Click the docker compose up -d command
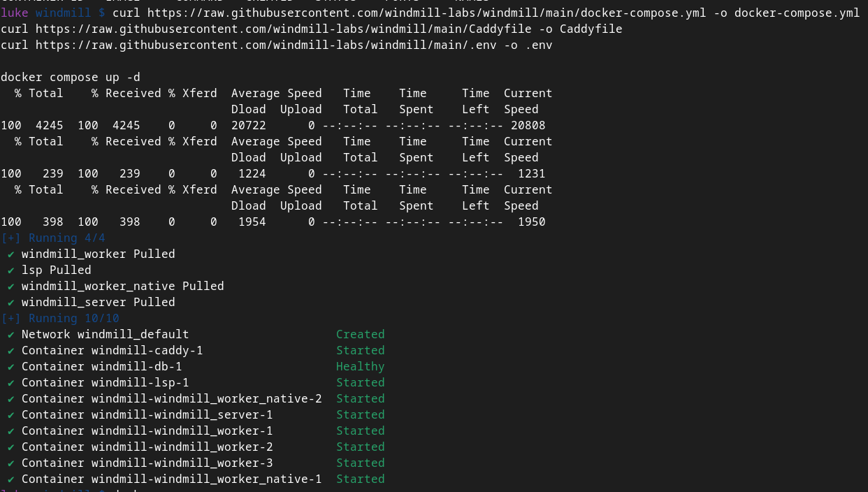 click(x=70, y=78)
